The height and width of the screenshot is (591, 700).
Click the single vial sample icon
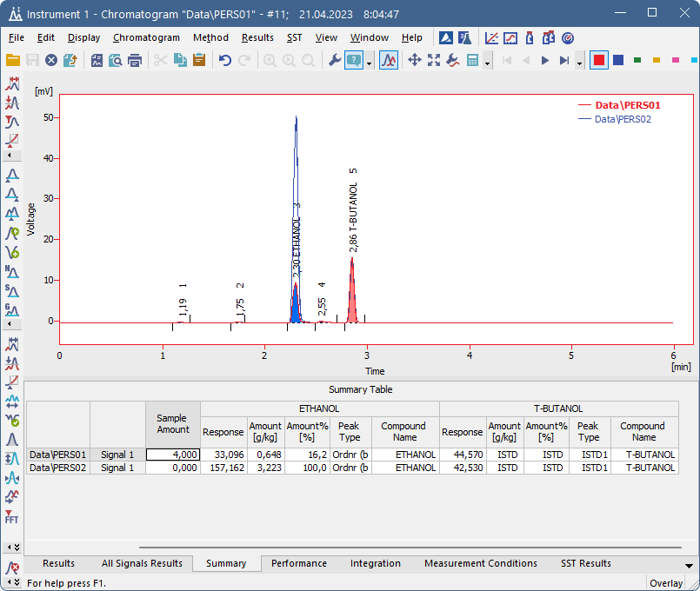530,38
